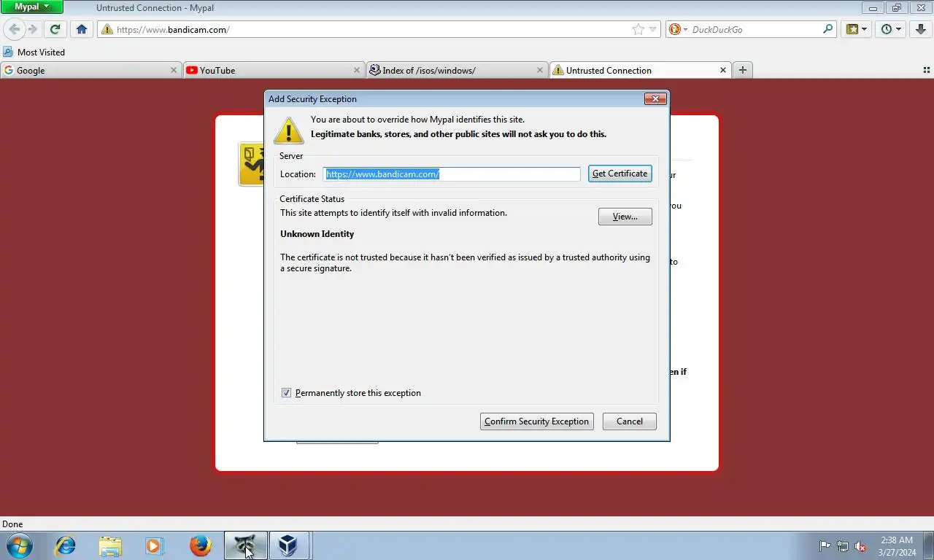934x560 pixels.
Task: Open a new tab with plus button
Action: point(742,70)
